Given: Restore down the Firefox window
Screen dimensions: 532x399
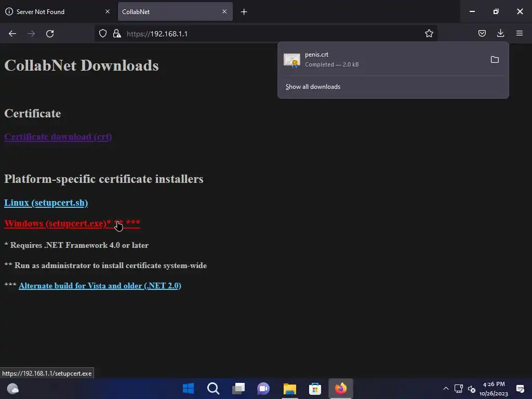Looking at the screenshot, I should [x=496, y=11].
